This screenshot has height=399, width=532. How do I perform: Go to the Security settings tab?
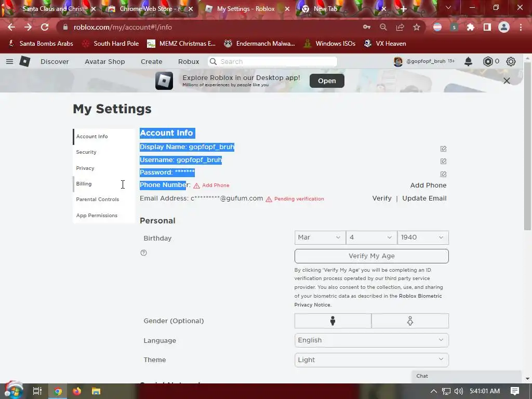[x=104, y=152]
